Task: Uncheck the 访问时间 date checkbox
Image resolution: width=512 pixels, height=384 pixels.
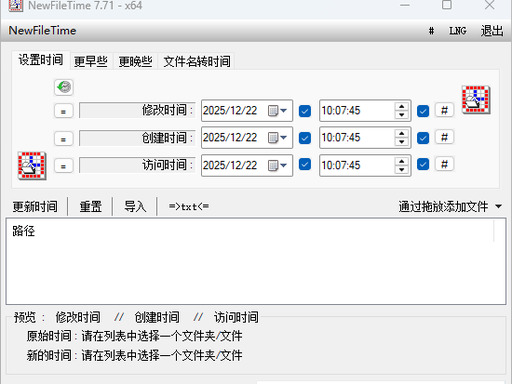Action: tap(305, 164)
